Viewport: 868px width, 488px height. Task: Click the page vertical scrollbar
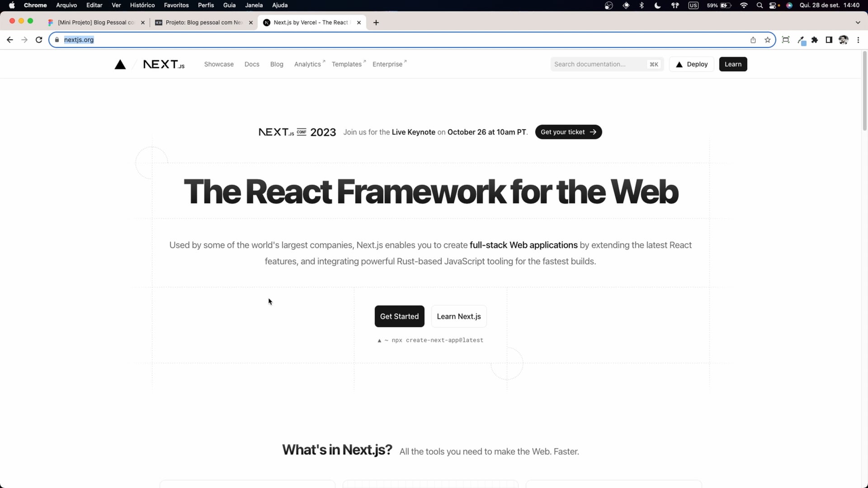click(x=864, y=90)
